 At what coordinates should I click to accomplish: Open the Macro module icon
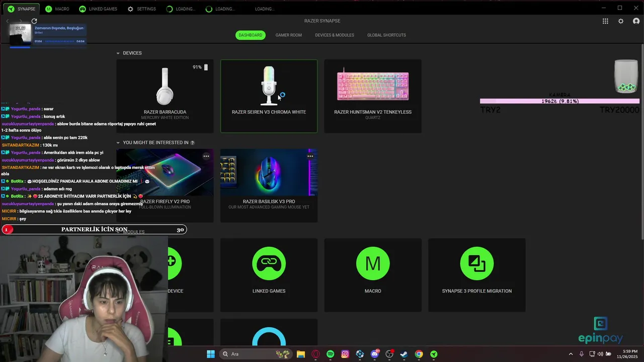pyautogui.click(x=373, y=263)
